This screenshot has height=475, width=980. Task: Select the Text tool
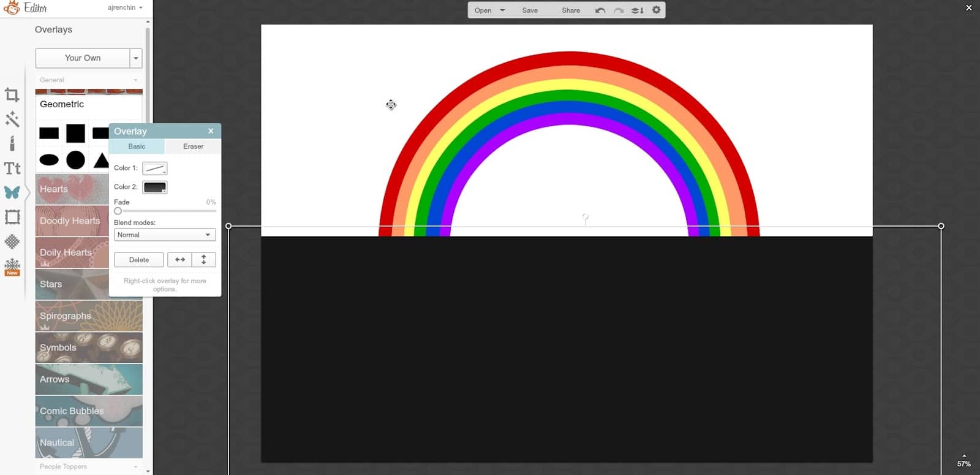(12, 168)
